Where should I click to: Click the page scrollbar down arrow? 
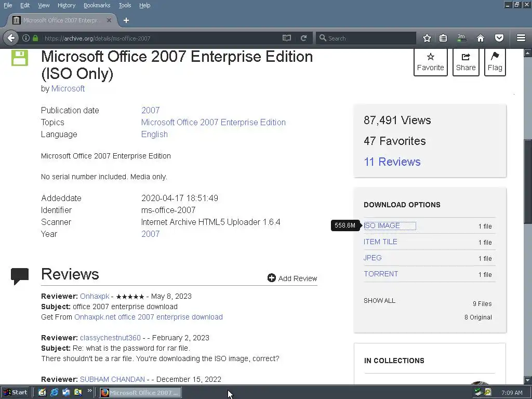click(x=528, y=380)
